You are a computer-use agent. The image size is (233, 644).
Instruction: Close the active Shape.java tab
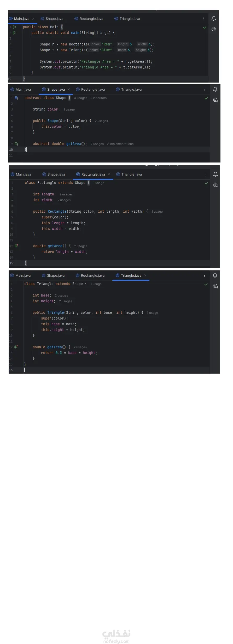69,89
